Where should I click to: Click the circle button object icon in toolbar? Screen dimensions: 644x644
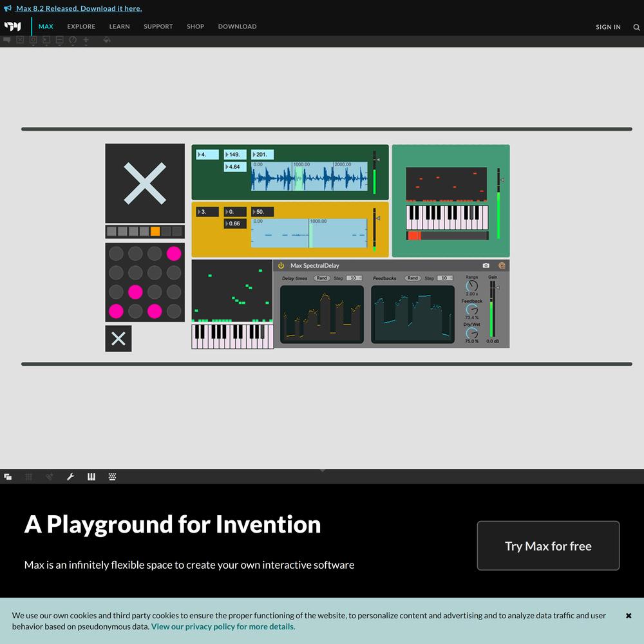[x=33, y=40]
